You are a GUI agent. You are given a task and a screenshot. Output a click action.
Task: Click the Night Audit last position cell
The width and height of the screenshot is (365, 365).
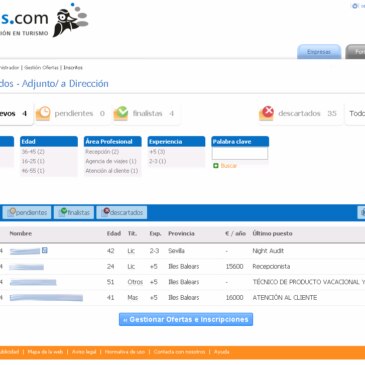tap(268, 251)
